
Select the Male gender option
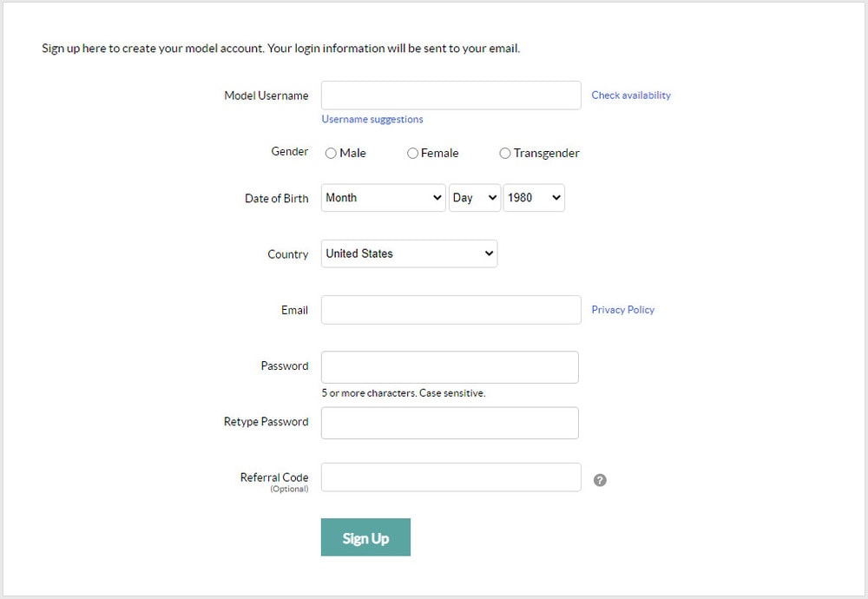[x=331, y=154]
